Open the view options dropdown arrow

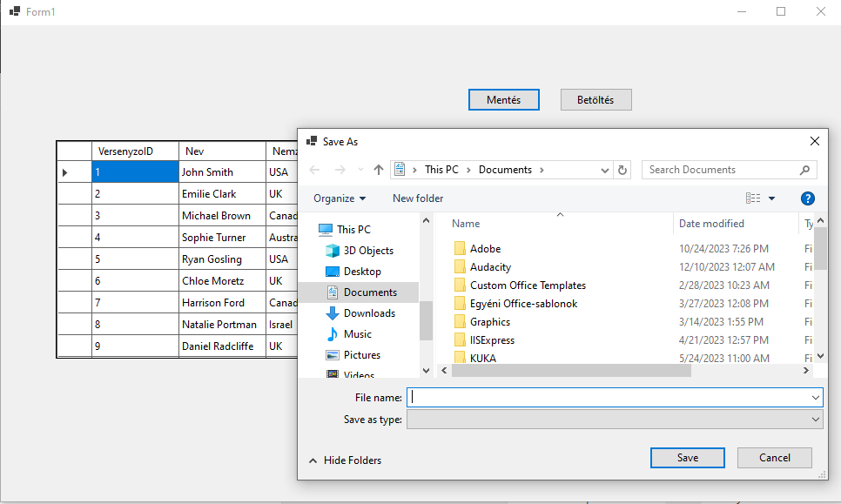coord(771,198)
